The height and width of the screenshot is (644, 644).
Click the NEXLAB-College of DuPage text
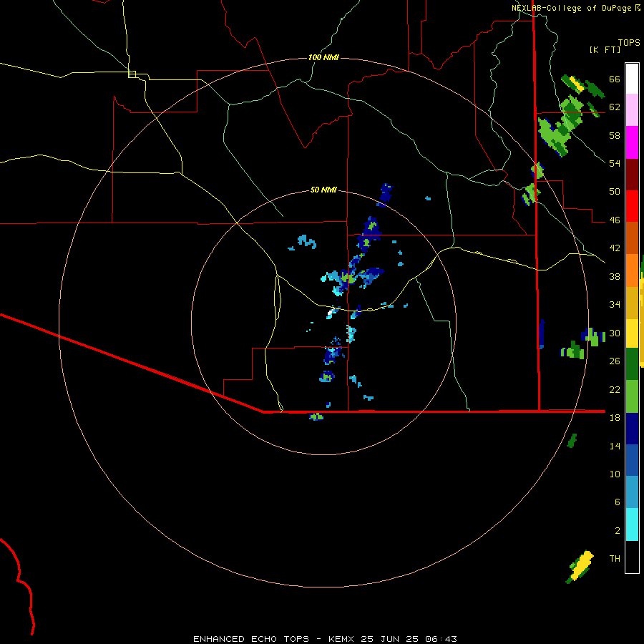point(571,8)
